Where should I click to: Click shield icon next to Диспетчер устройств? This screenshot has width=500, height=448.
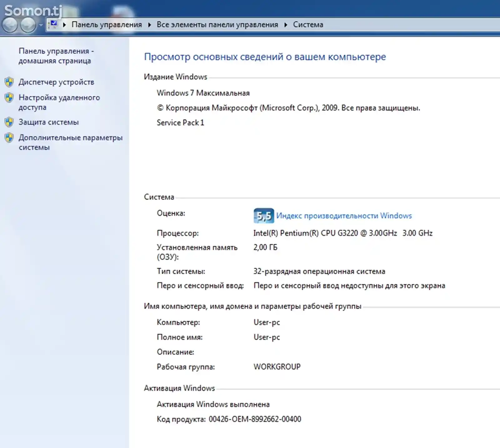9,82
